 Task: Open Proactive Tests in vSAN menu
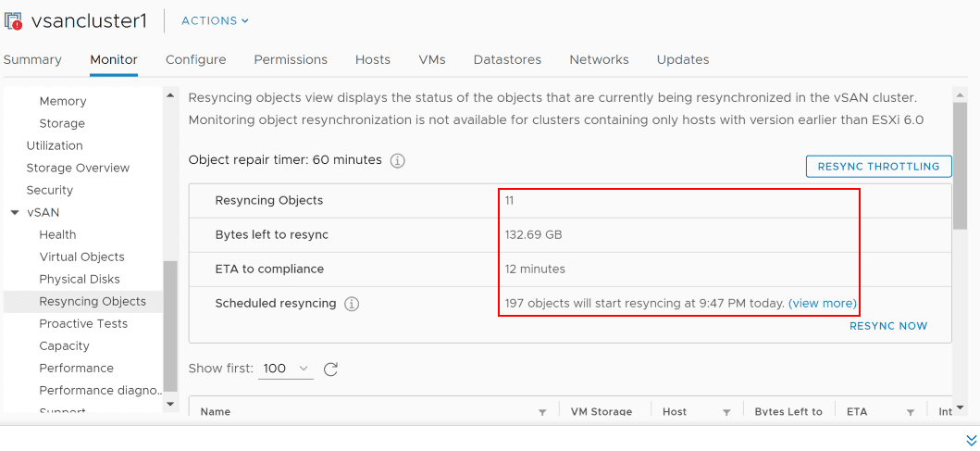pyautogui.click(x=83, y=323)
